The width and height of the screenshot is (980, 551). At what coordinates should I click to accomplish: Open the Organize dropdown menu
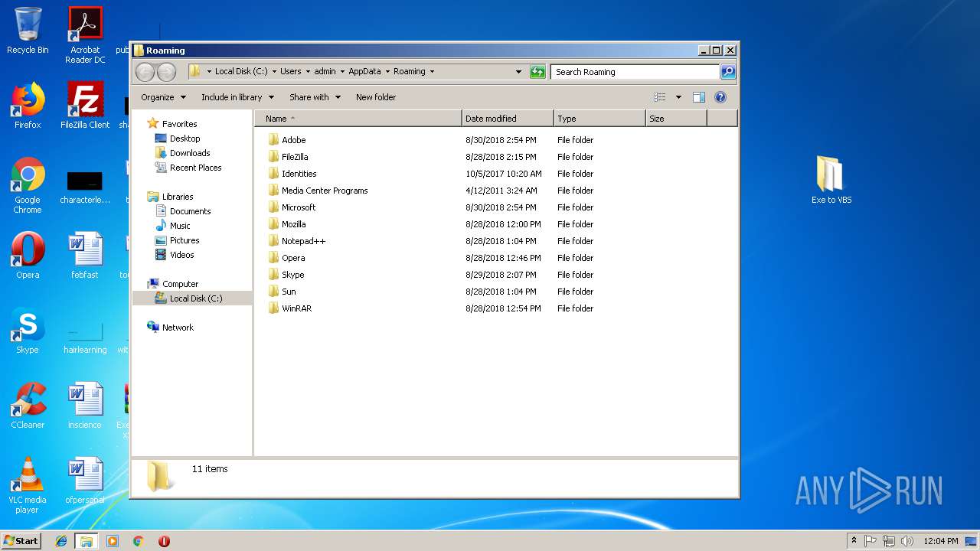pyautogui.click(x=163, y=97)
